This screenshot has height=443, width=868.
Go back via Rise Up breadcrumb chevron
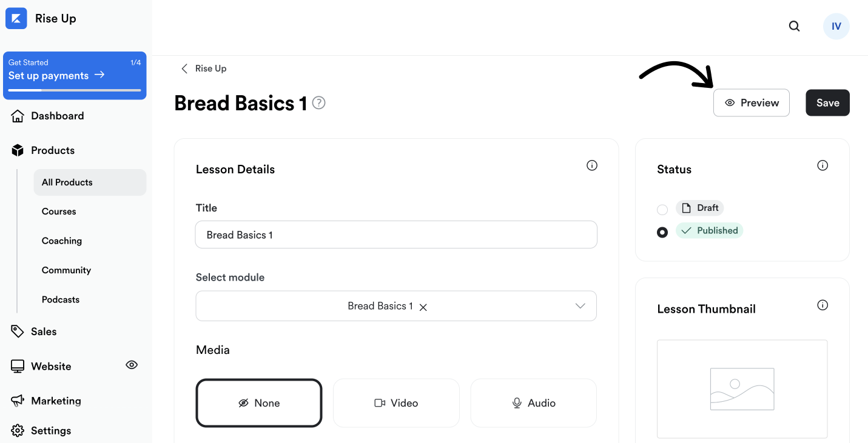tap(184, 68)
